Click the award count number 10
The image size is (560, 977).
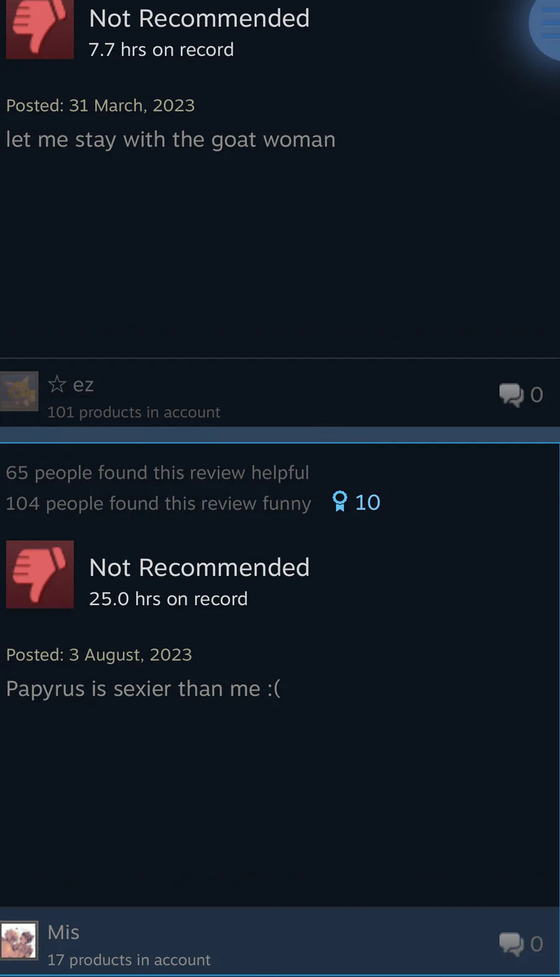[367, 503]
